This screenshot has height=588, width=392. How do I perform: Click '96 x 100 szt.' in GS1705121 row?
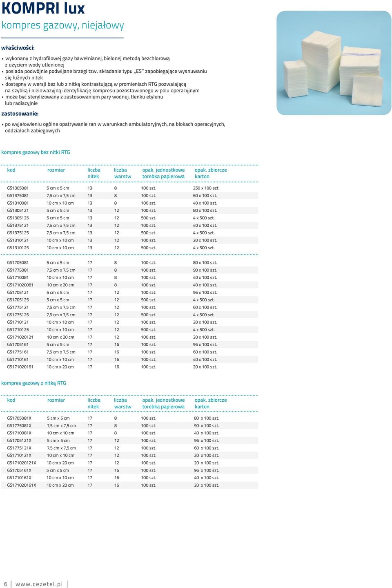[x=205, y=293]
